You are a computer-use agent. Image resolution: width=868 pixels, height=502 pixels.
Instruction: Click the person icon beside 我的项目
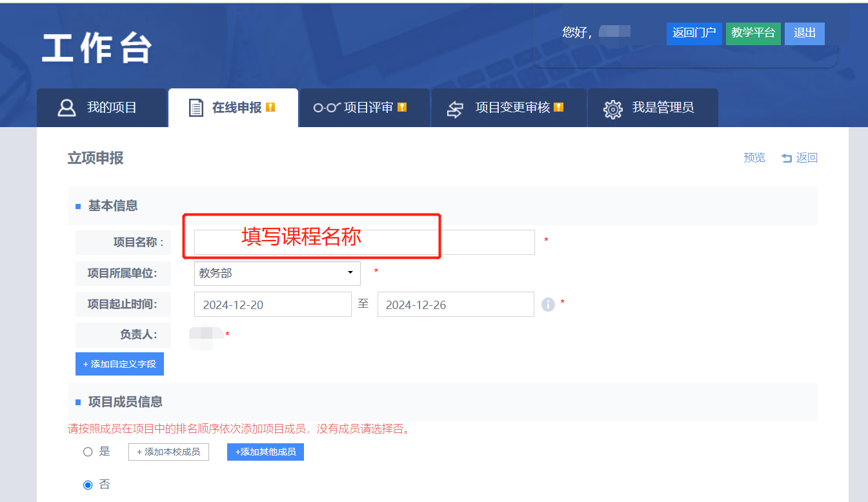tap(66, 108)
